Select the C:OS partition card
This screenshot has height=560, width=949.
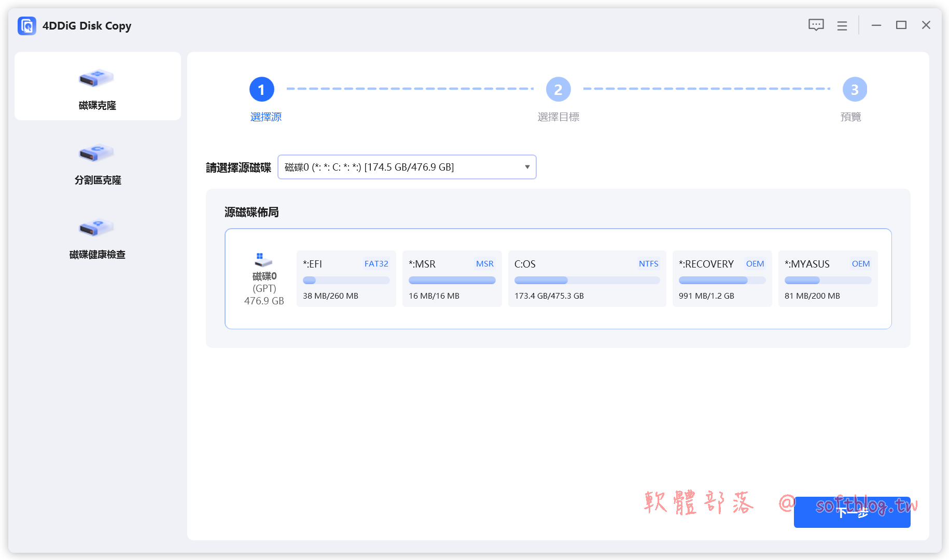coord(587,278)
